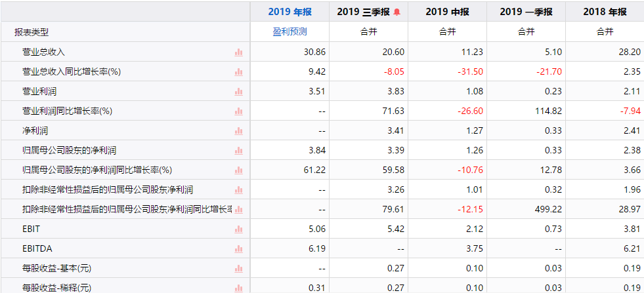Click the 5.42 EBIT value
This screenshot has height=293, width=644.
click(396, 229)
